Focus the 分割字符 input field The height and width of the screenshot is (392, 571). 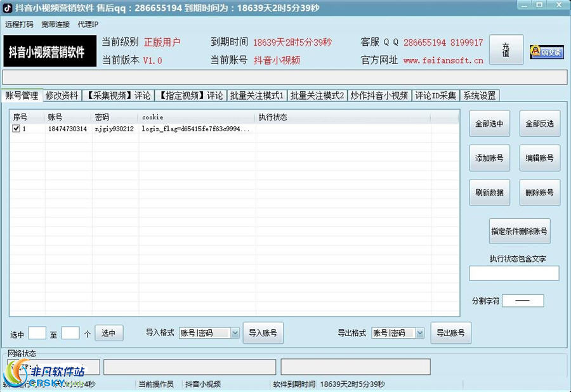(x=523, y=301)
